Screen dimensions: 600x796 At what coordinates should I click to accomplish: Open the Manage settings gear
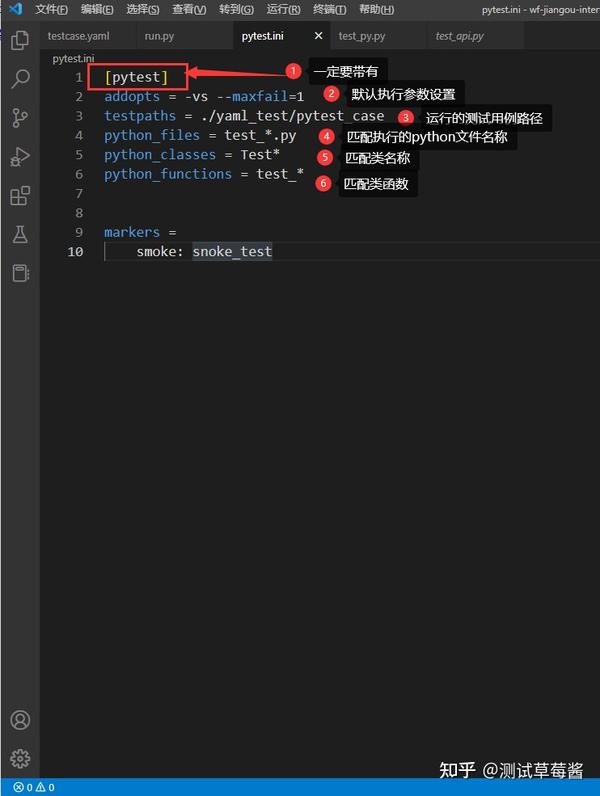pyautogui.click(x=20, y=758)
